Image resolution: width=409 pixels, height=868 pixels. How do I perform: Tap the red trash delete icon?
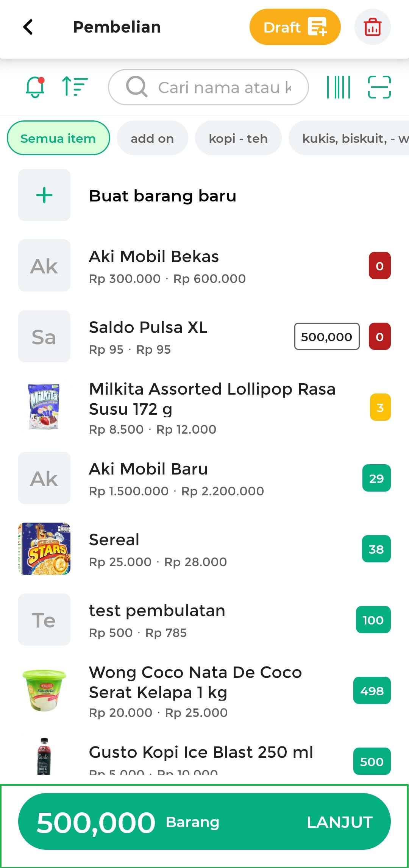point(372,27)
